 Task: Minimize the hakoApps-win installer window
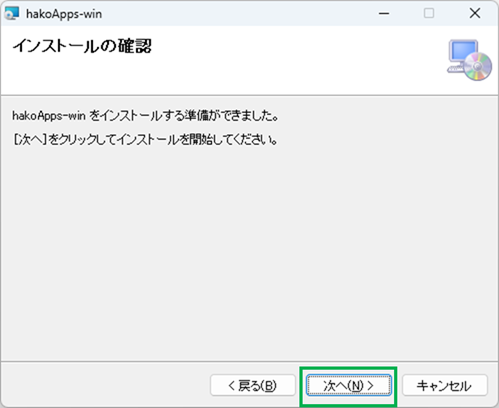click(384, 14)
